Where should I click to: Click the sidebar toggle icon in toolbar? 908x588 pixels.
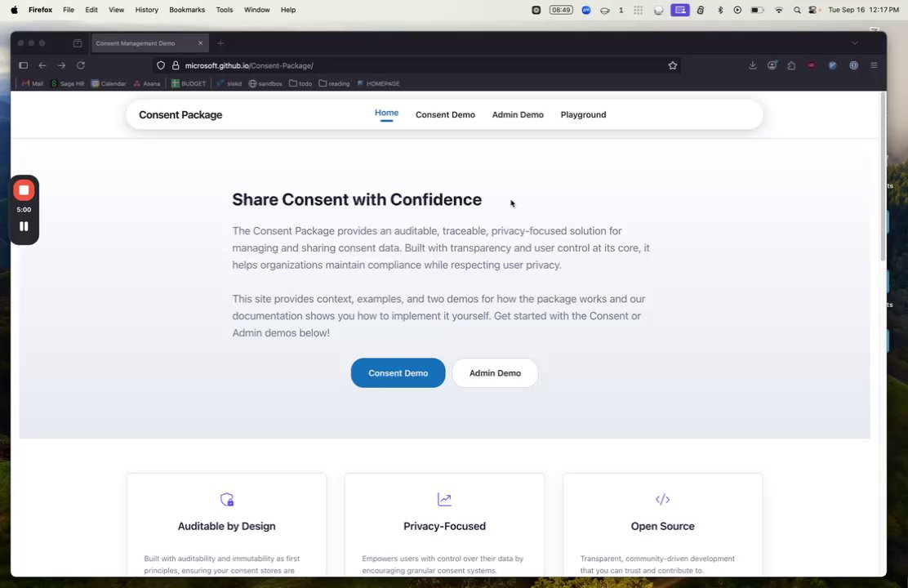pyautogui.click(x=23, y=65)
